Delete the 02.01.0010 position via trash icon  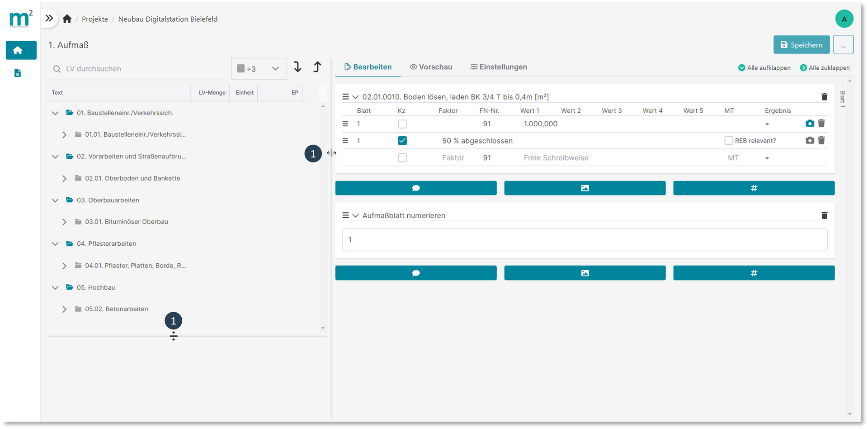point(824,96)
